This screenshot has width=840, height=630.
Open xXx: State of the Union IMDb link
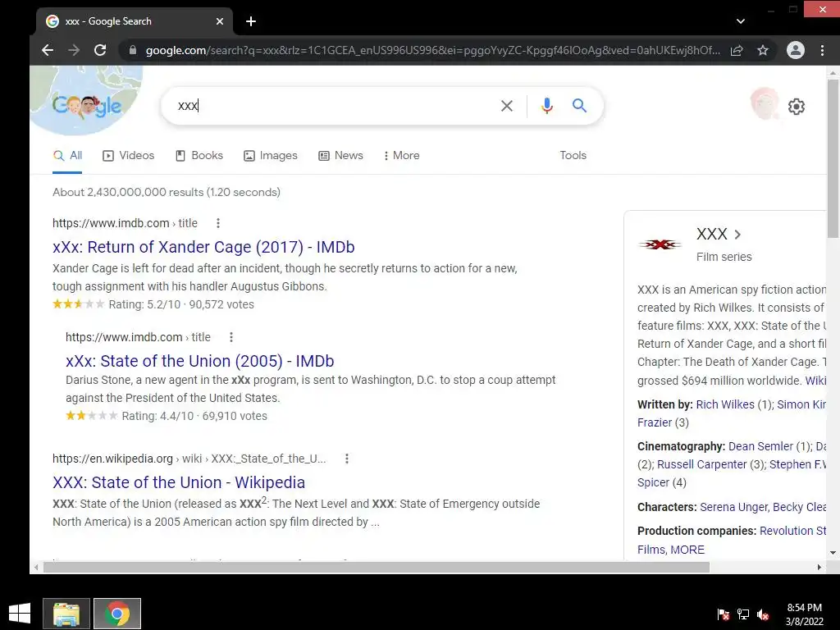200,361
